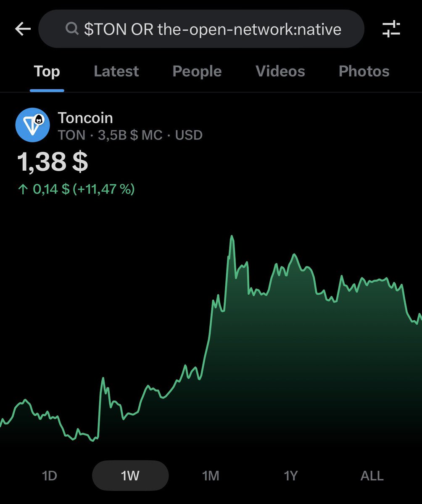Click the 1,38 $ price value
Image resolution: width=422 pixels, height=504 pixels.
(x=53, y=162)
